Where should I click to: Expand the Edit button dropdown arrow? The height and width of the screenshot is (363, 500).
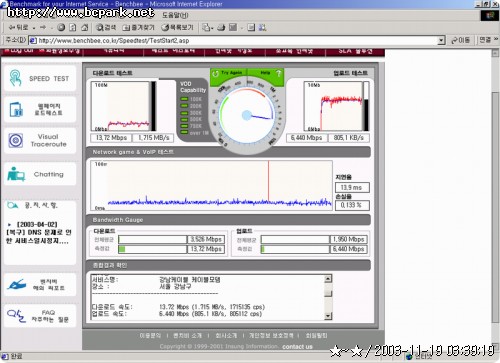[x=242, y=28]
